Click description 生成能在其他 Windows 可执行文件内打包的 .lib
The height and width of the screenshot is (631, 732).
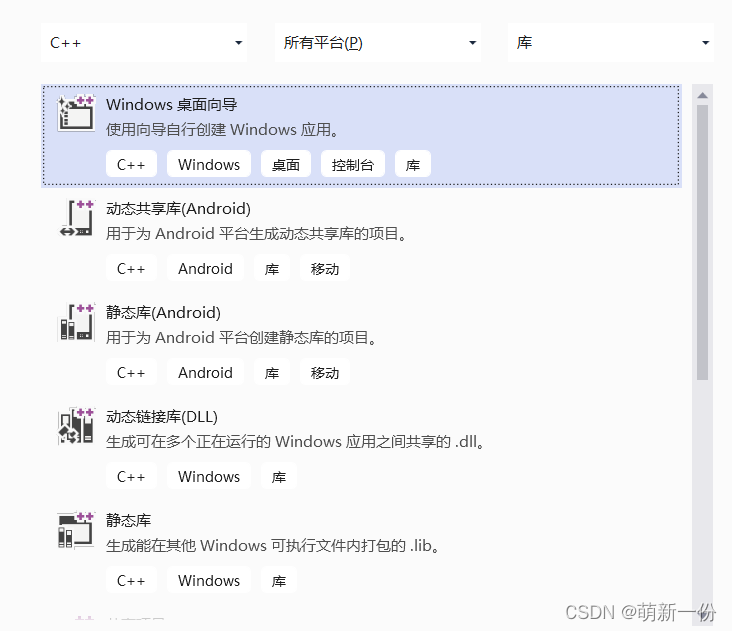tap(273, 546)
